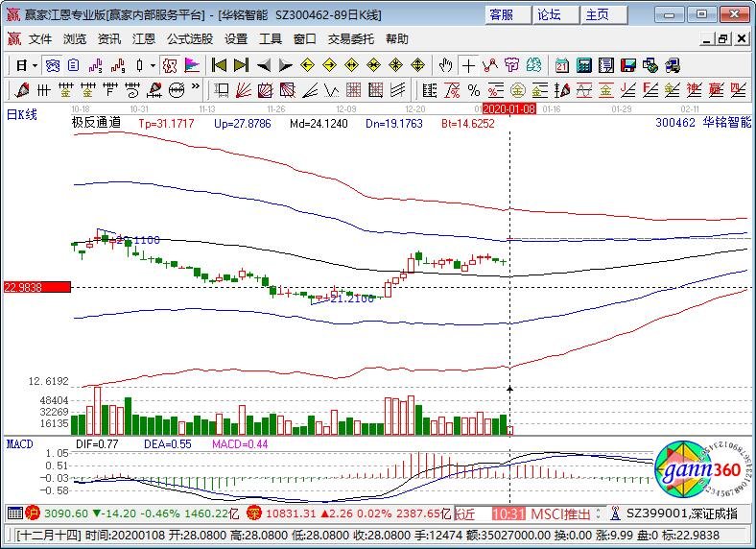Click the MACD indicator label
The width and height of the screenshot is (756, 549).
tap(20, 443)
